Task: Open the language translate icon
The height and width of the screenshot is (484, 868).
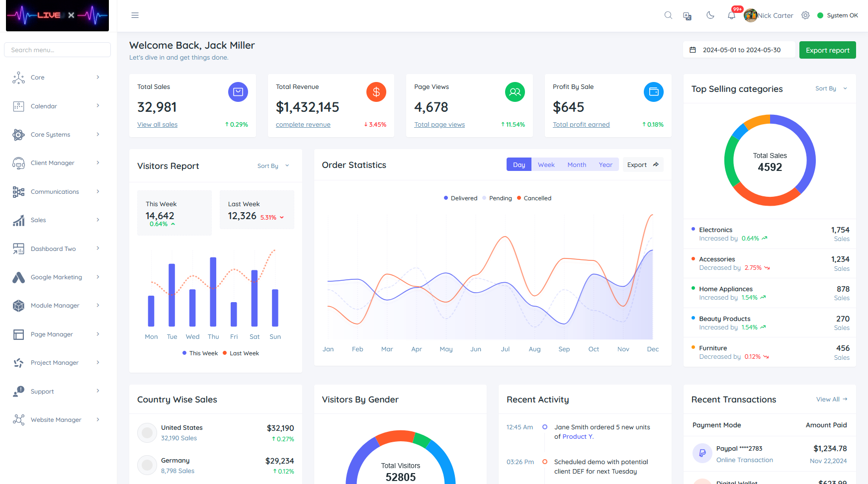Action: tap(688, 16)
